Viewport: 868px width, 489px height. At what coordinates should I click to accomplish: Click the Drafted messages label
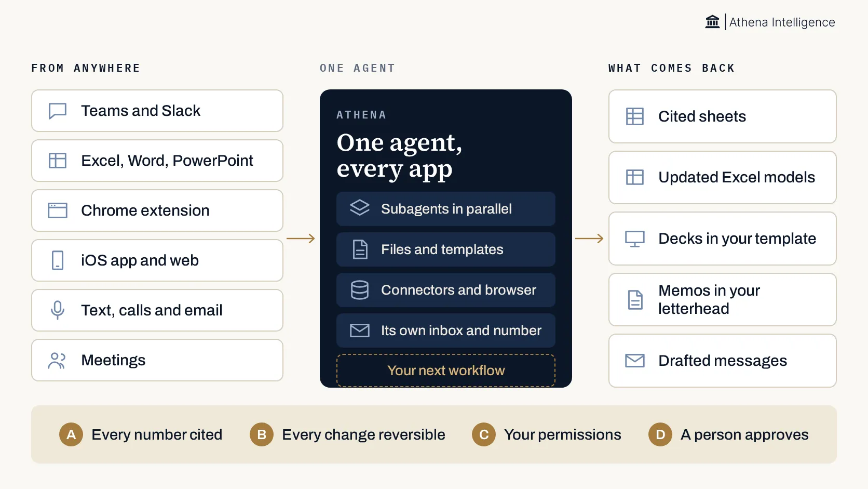click(723, 361)
